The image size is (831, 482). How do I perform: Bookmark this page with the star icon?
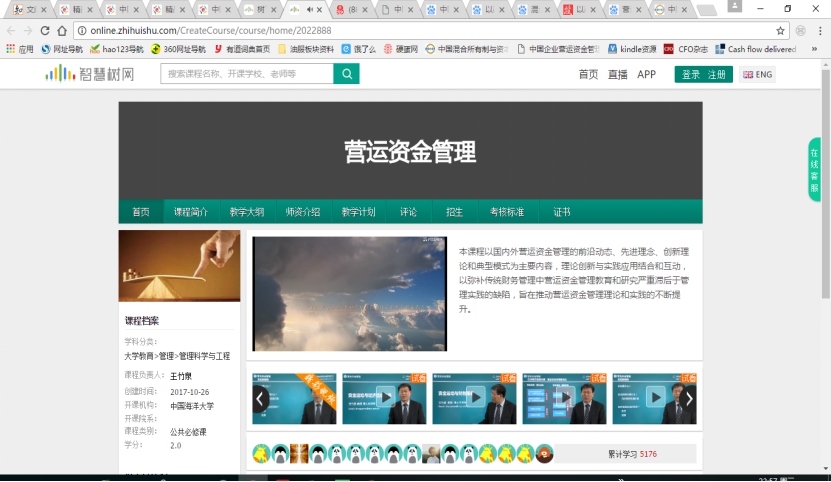click(781, 31)
